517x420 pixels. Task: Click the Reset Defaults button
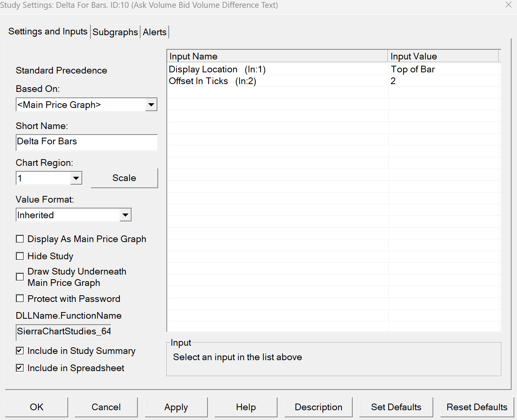coord(477,407)
